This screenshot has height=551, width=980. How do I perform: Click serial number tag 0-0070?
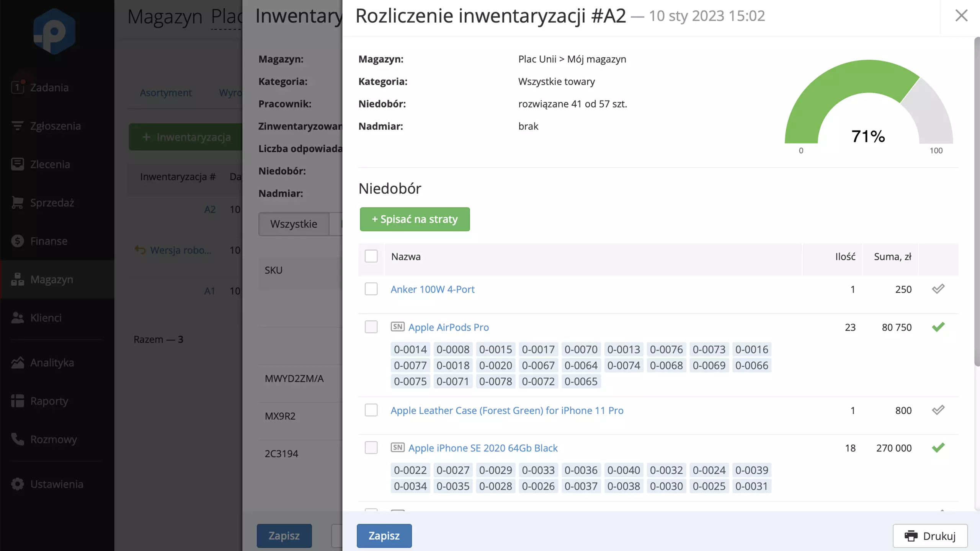pyautogui.click(x=581, y=349)
